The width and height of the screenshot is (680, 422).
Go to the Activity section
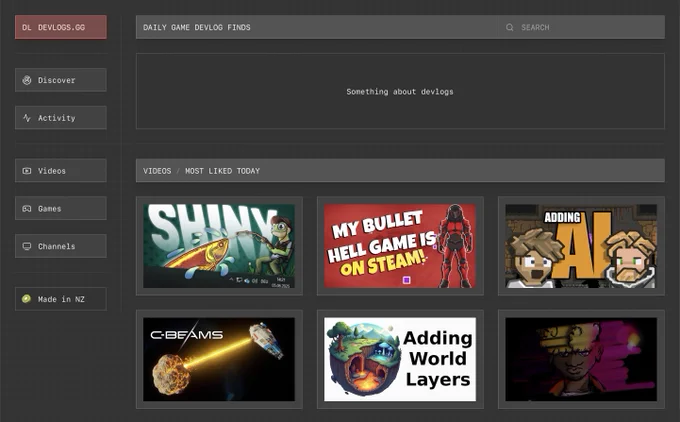[x=61, y=118]
